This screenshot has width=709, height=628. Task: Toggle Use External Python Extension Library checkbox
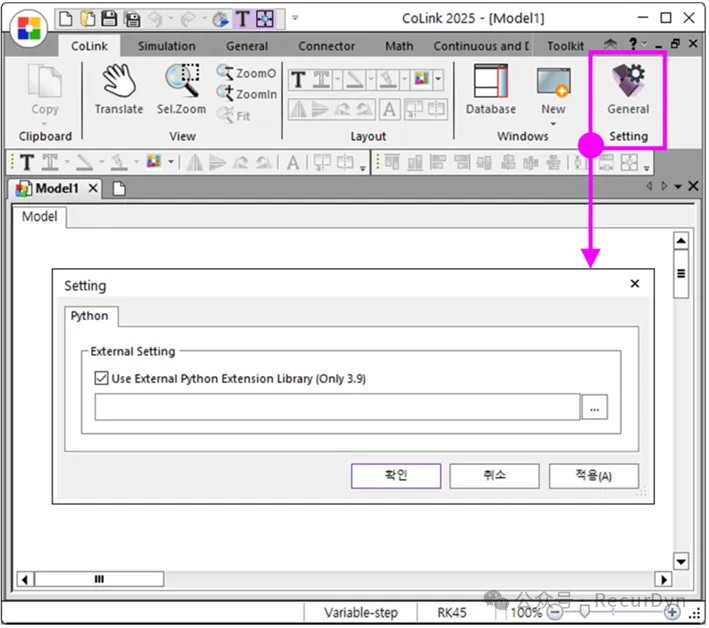click(101, 379)
